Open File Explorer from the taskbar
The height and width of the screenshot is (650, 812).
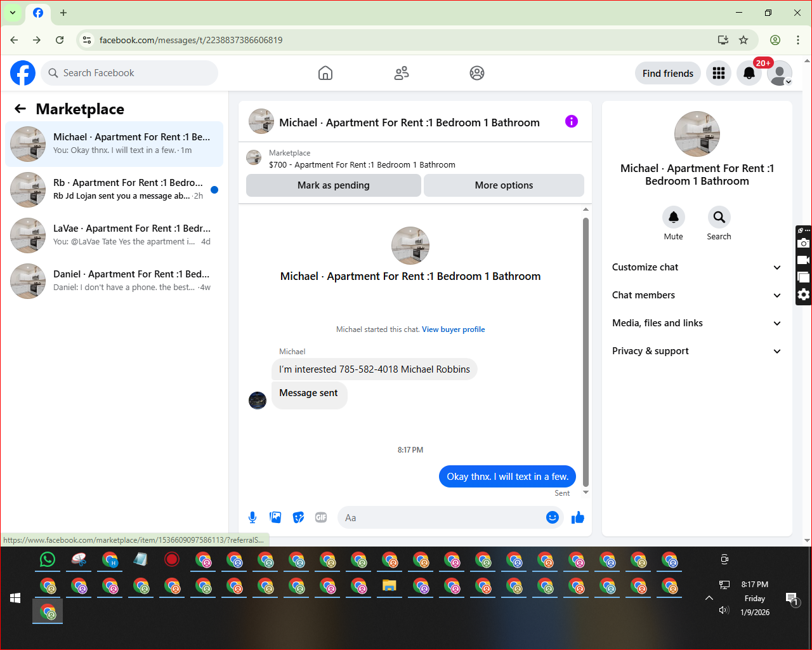click(390, 585)
